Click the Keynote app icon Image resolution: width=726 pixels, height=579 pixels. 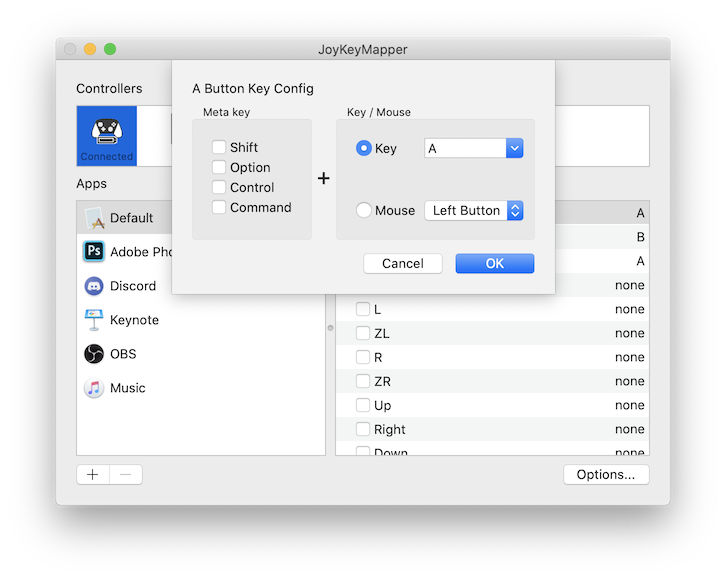click(x=94, y=320)
